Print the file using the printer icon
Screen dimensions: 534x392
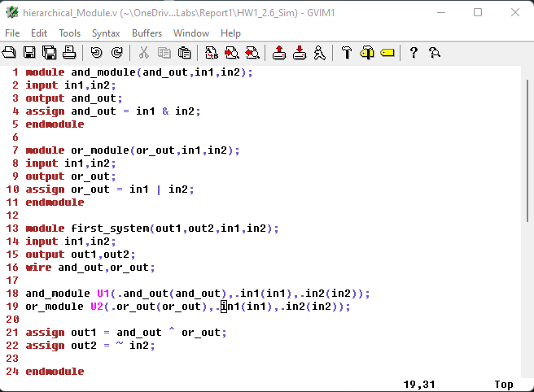point(69,53)
